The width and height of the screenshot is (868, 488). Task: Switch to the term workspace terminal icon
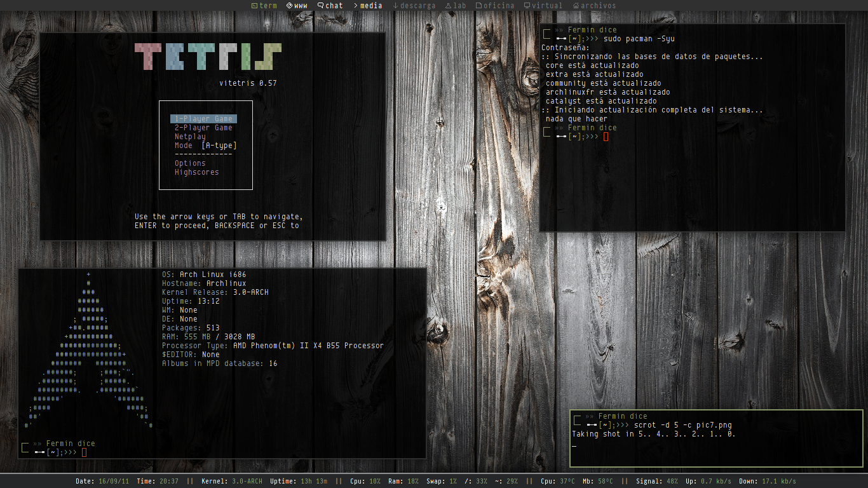[x=255, y=6]
